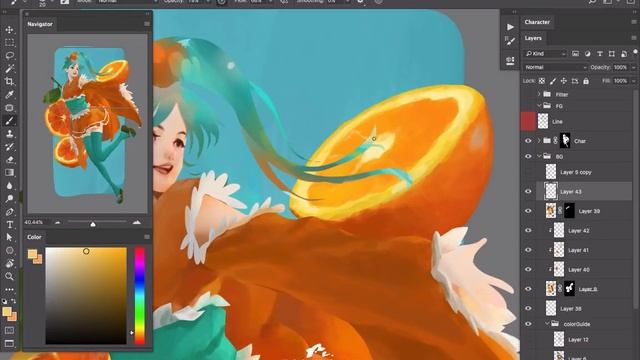Image resolution: width=640 pixels, height=360 pixels.
Task: Toggle lock transparent pixels
Action: [x=542, y=81]
